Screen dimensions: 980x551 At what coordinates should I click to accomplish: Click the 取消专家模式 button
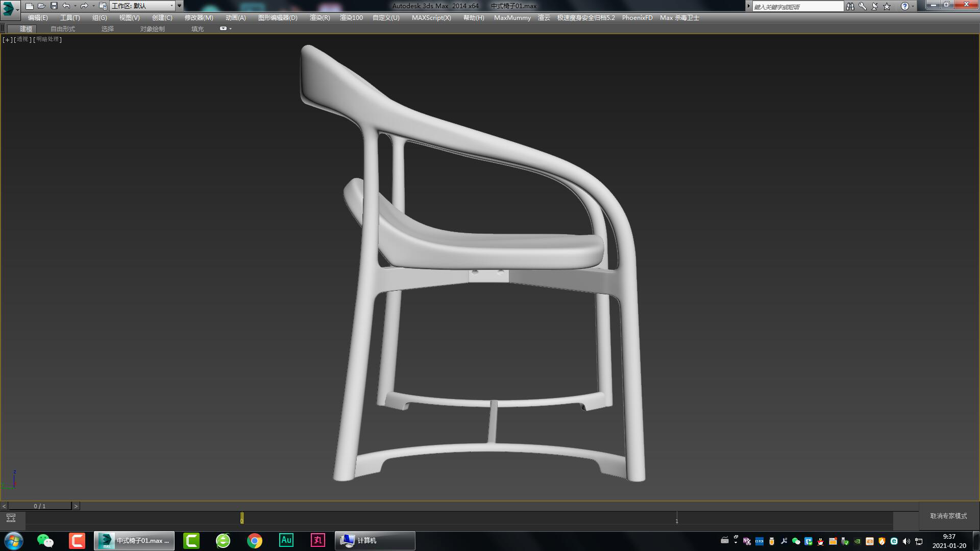click(x=947, y=516)
